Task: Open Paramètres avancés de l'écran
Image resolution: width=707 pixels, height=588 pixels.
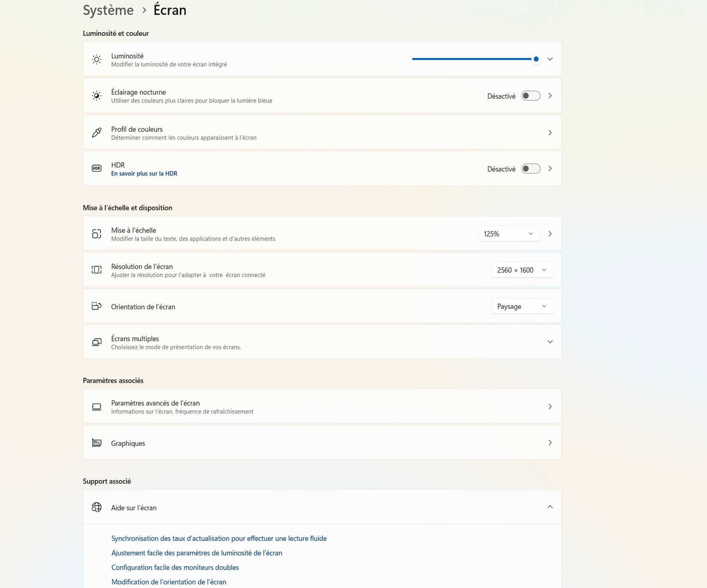Action: pos(322,406)
